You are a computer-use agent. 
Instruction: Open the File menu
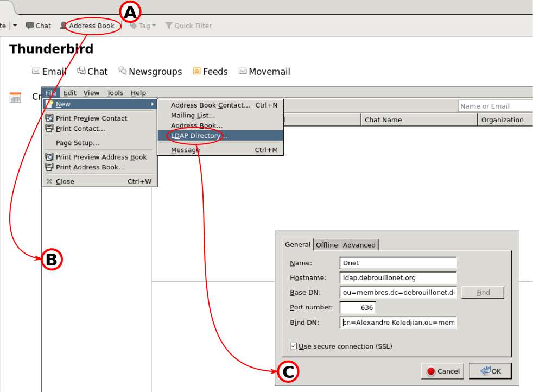51,93
